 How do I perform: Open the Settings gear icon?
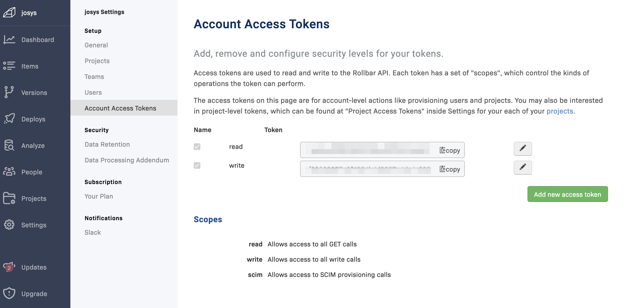tap(9, 225)
